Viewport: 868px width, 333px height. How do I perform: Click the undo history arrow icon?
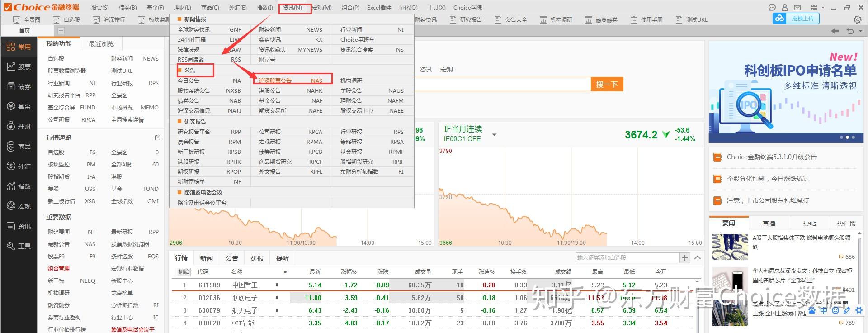pyautogui.click(x=850, y=31)
